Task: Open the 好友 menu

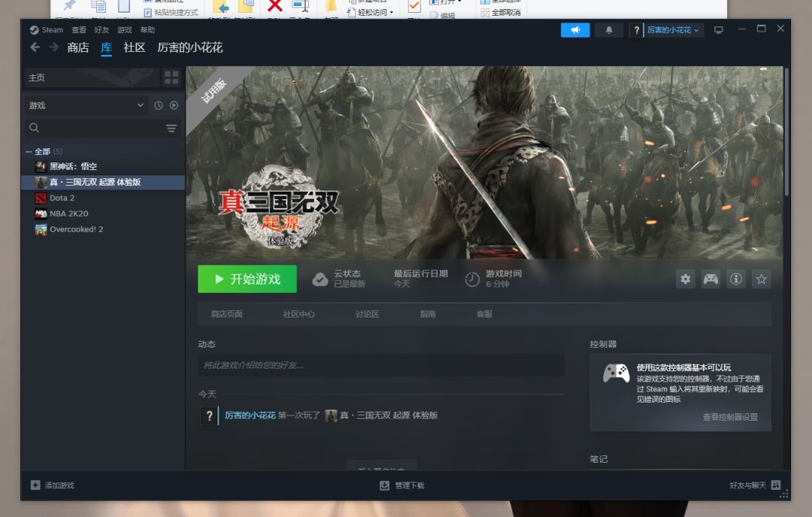Action: (101, 29)
